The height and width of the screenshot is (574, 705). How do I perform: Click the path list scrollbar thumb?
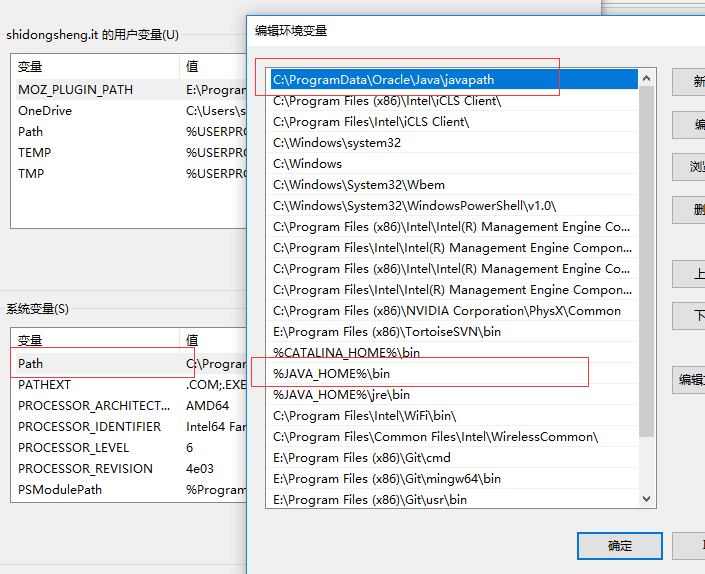point(647,262)
